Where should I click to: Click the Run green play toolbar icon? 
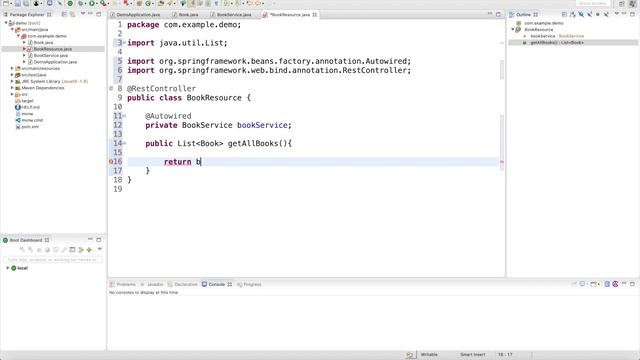[x=92, y=3]
